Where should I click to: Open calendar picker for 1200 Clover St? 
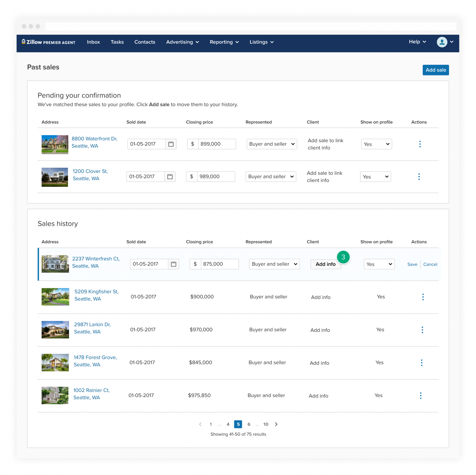(170, 177)
